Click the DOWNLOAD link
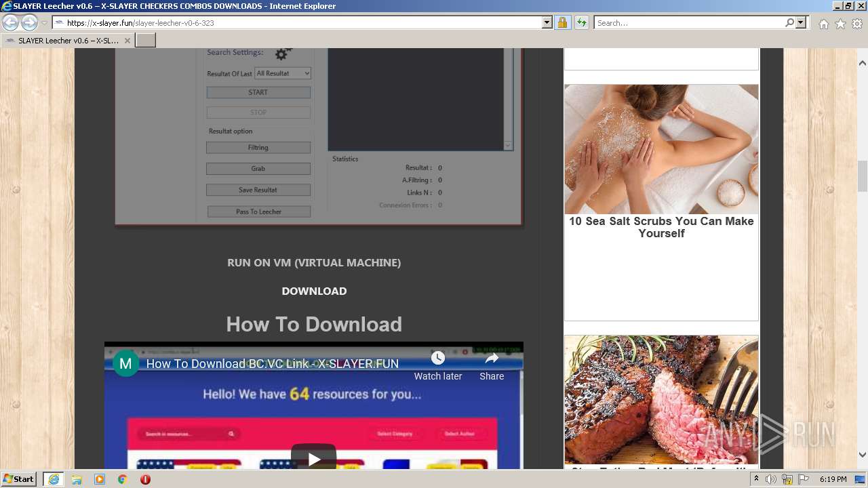868x488 pixels. (x=314, y=291)
